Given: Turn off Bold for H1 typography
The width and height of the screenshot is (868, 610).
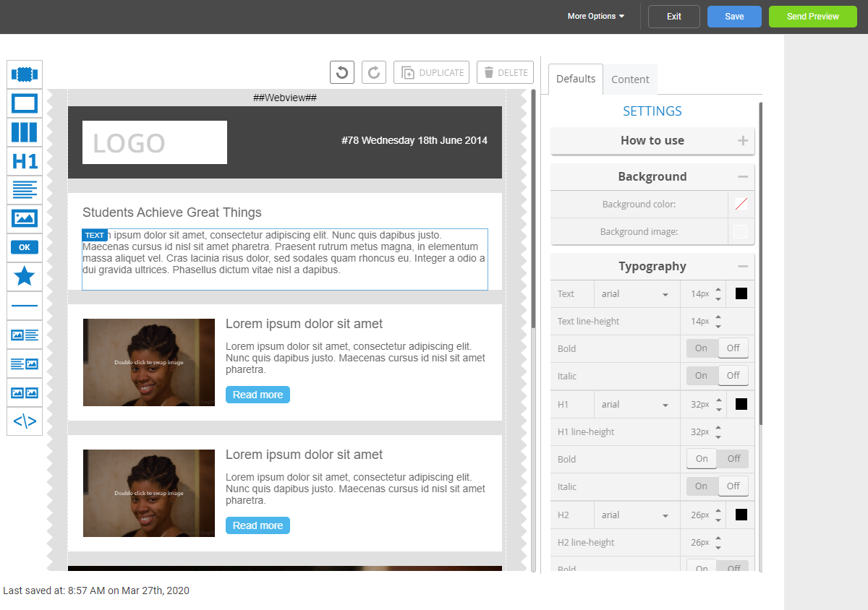Looking at the screenshot, I should [x=733, y=459].
